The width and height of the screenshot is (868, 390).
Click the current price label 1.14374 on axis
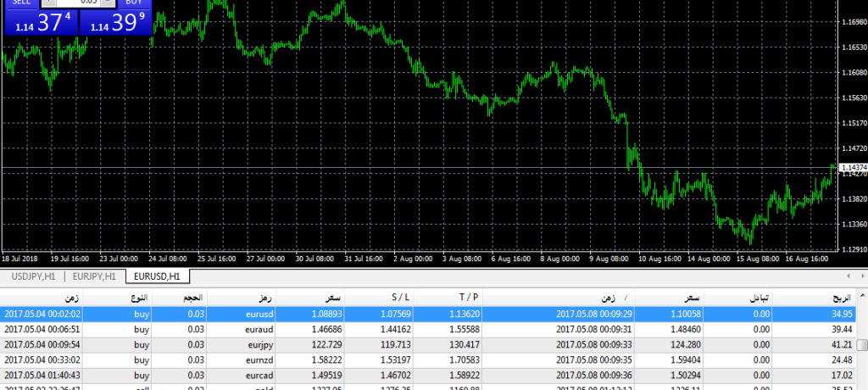pos(852,168)
